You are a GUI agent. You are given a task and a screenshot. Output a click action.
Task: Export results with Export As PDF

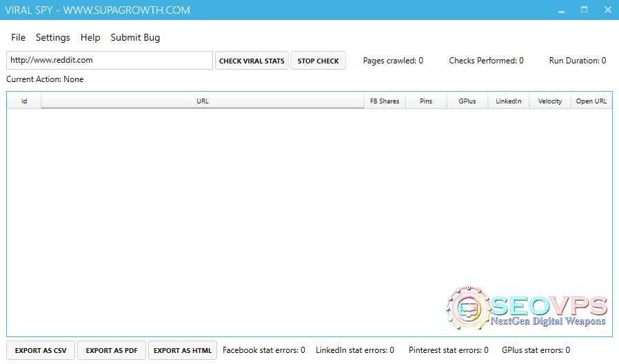112,350
